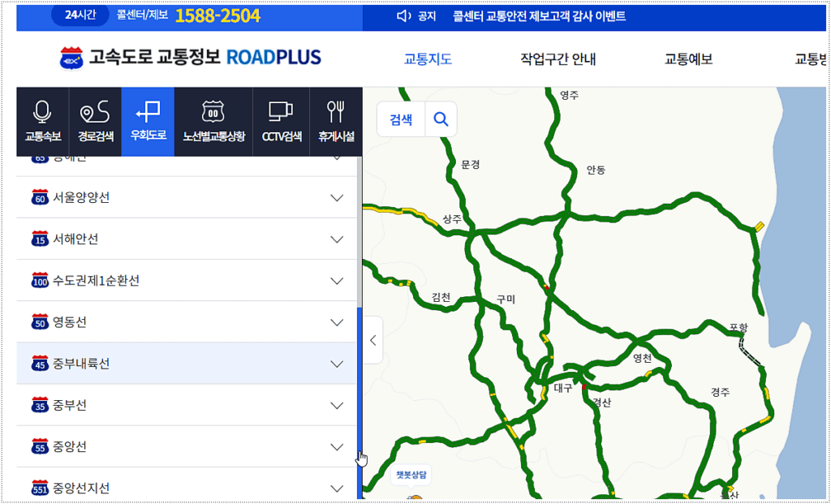
Task: Go to 교통예보 menu item
Action: (688, 59)
